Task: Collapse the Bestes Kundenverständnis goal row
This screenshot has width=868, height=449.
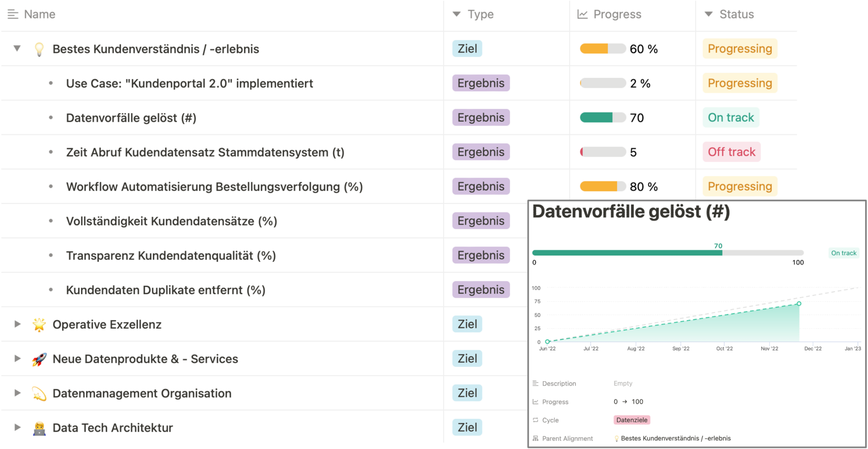Action: [17, 49]
